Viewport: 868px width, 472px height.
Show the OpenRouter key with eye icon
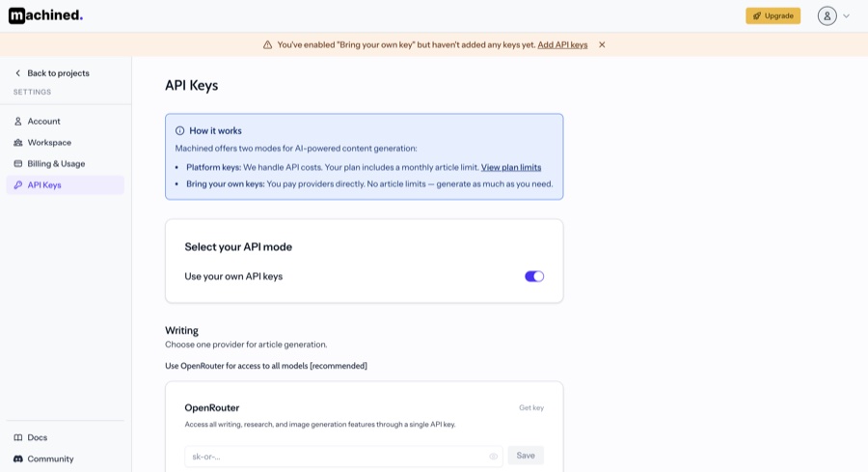493,456
